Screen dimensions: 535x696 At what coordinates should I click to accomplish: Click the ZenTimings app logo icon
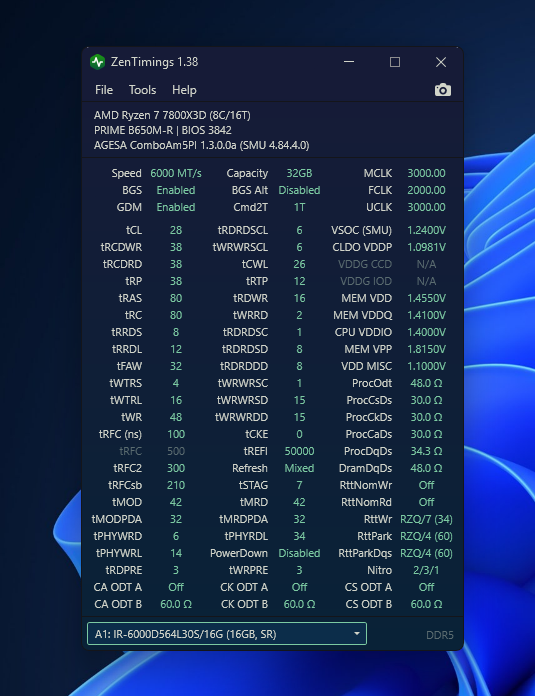(97, 62)
